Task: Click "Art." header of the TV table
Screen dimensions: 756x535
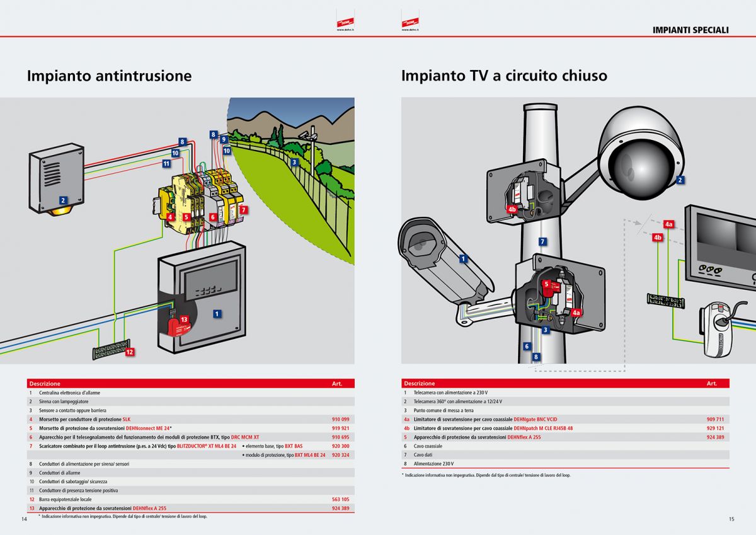Action: coord(712,383)
